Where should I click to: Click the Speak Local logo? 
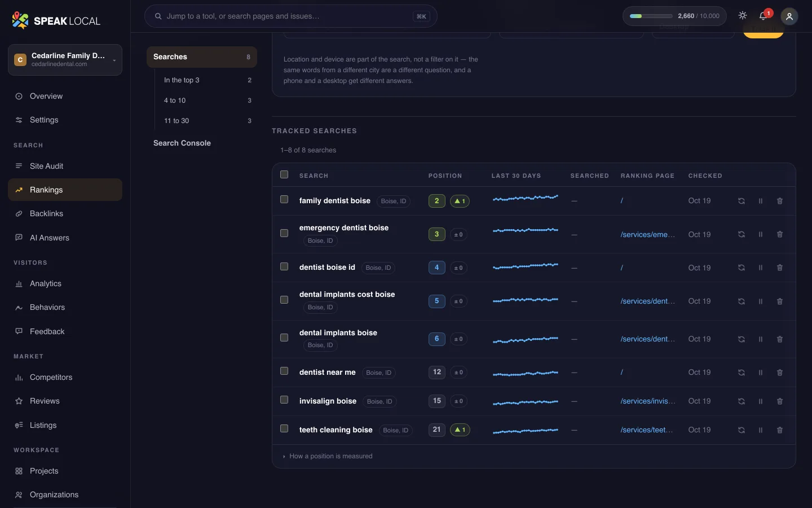click(x=56, y=21)
